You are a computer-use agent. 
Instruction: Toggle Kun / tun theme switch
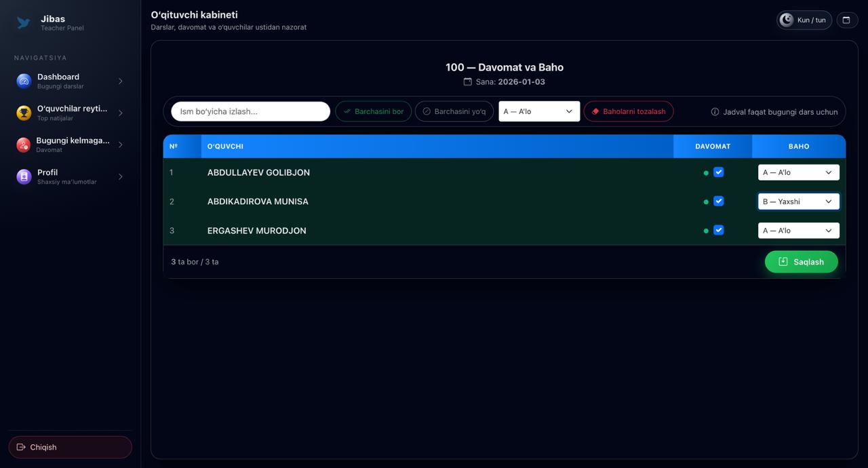(804, 20)
